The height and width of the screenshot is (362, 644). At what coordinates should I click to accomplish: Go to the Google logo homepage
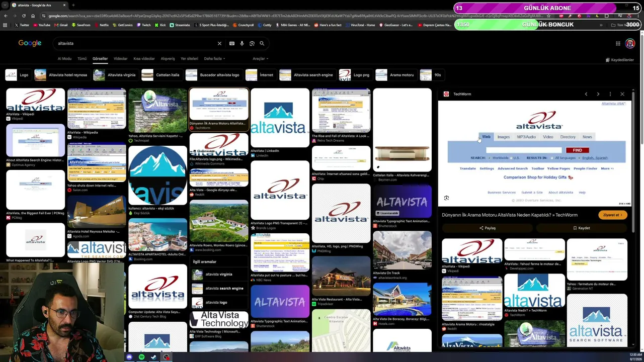tap(30, 43)
